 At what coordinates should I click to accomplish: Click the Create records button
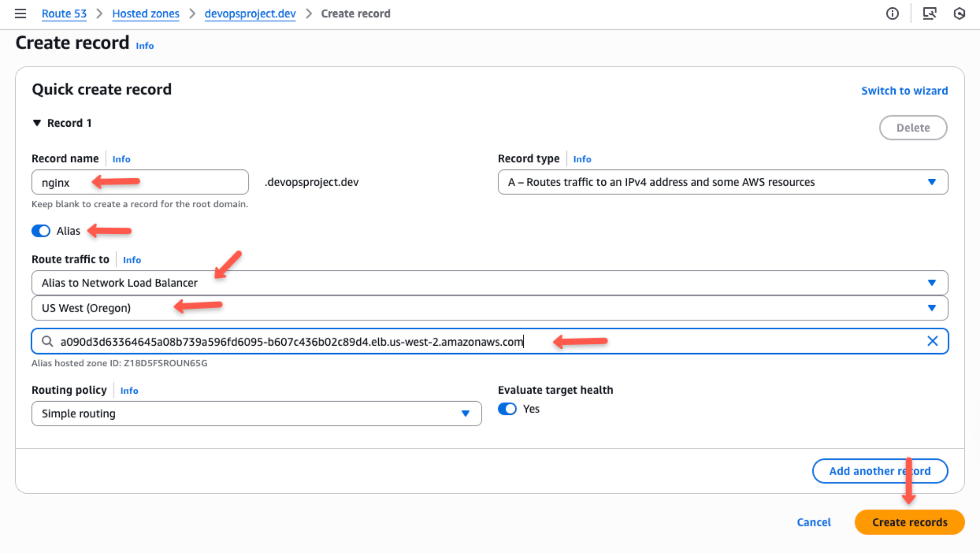pos(909,522)
